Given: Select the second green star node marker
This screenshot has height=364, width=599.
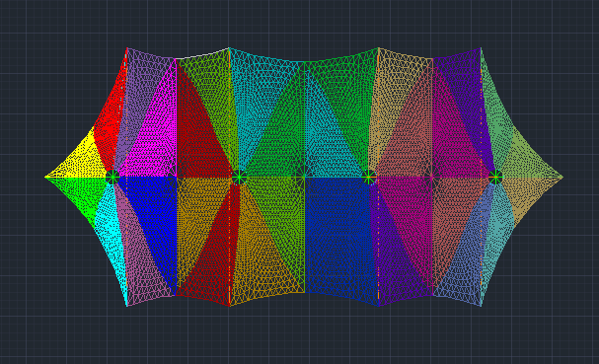Looking at the screenshot, I should point(239,178).
